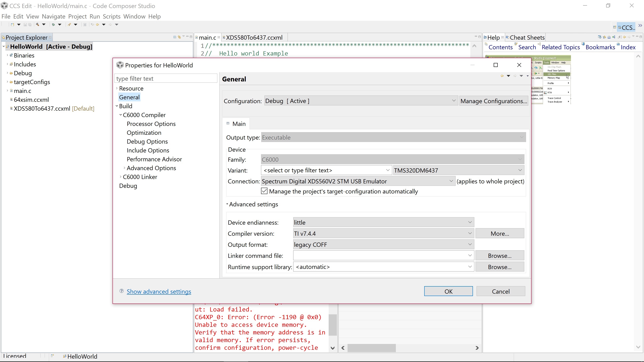Close the main.c editor tab
The image size is (644, 362).
click(x=219, y=37)
